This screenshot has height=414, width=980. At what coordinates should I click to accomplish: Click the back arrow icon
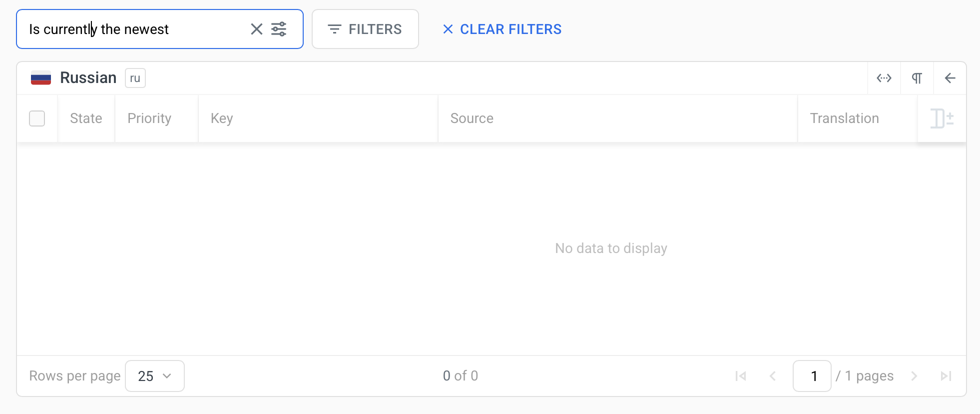click(x=950, y=78)
